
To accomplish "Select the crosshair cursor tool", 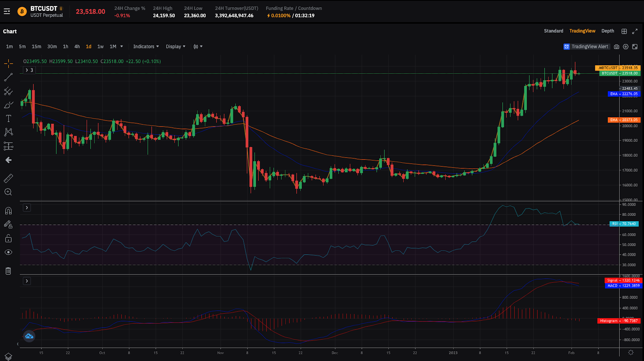I will [8, 63].
